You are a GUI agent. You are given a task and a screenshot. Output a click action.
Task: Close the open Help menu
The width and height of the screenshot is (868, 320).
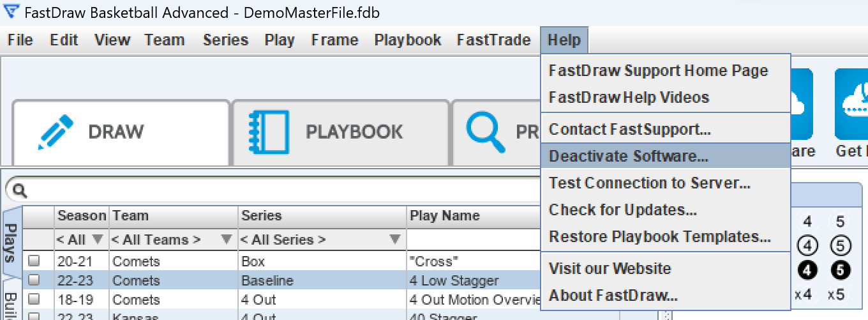pos(564,40)
